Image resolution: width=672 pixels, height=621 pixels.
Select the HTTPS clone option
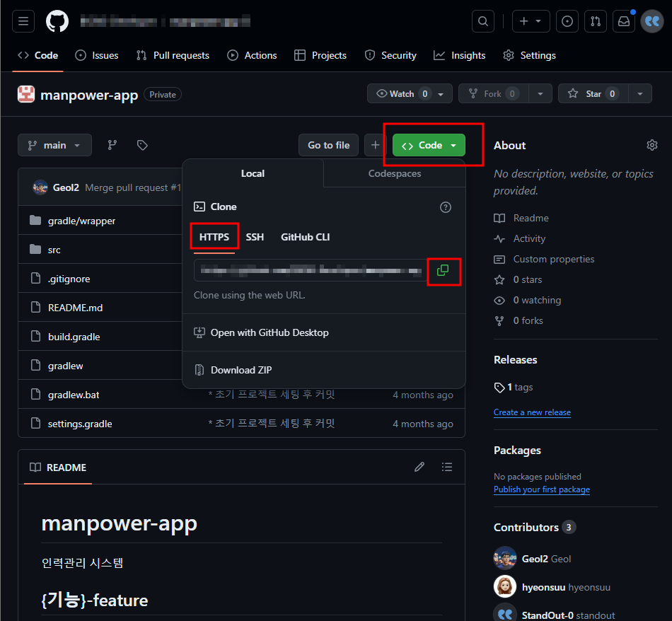coord(214,237)
